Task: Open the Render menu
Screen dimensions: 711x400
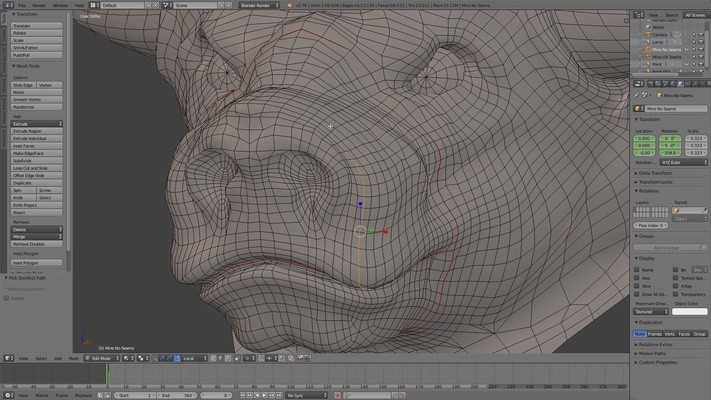Action: click(x=38, y=5)
